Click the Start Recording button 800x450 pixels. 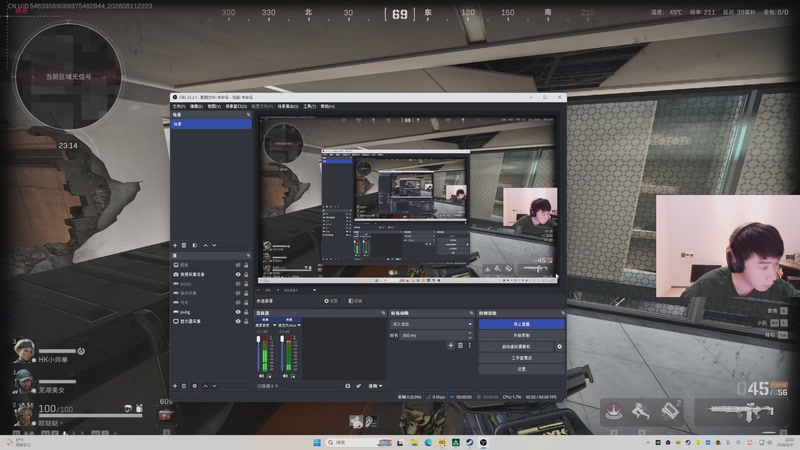(521, 335)
